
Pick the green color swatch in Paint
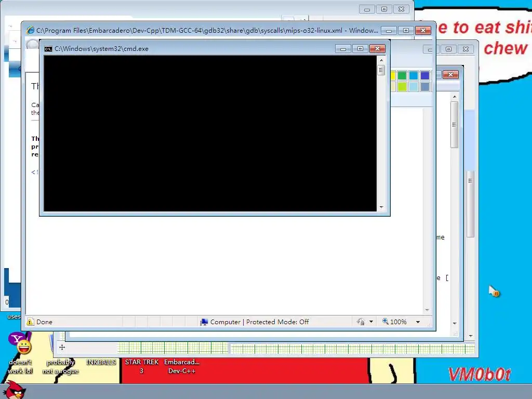point(402,75)
